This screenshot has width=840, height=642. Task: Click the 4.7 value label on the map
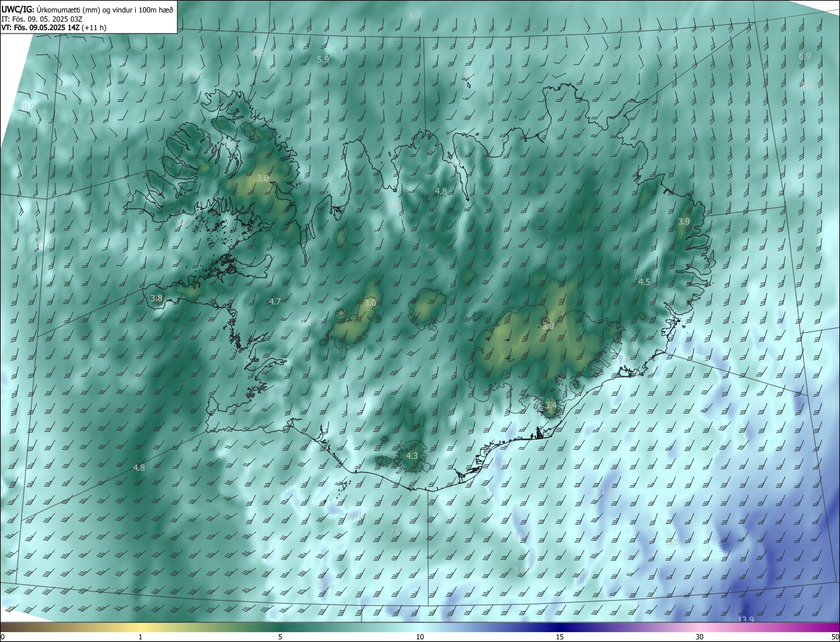tap(275, 302)
